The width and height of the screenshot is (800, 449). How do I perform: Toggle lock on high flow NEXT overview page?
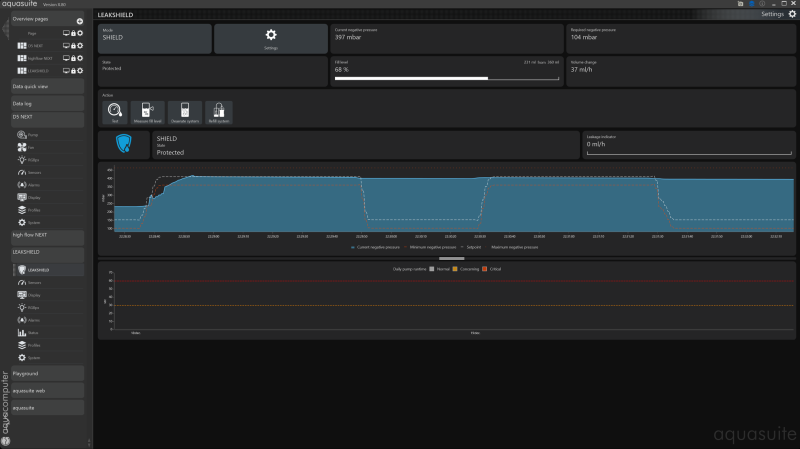73,58
